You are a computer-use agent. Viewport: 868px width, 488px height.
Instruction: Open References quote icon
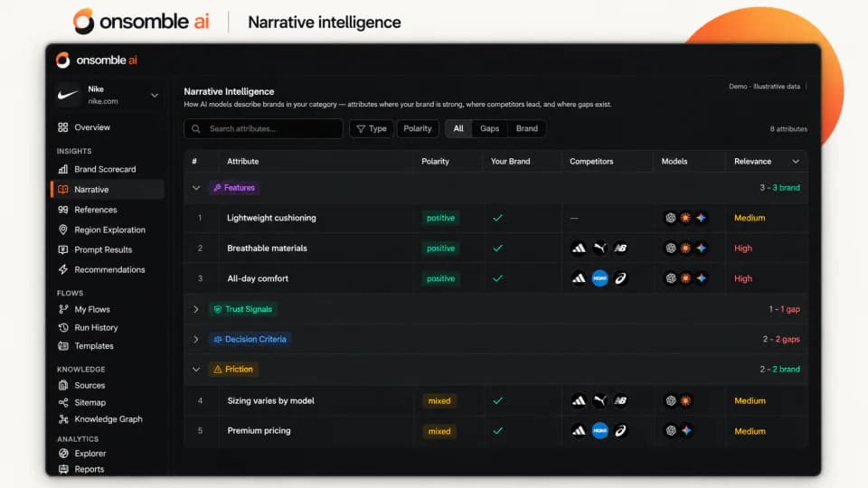click(x=63, y=210)
